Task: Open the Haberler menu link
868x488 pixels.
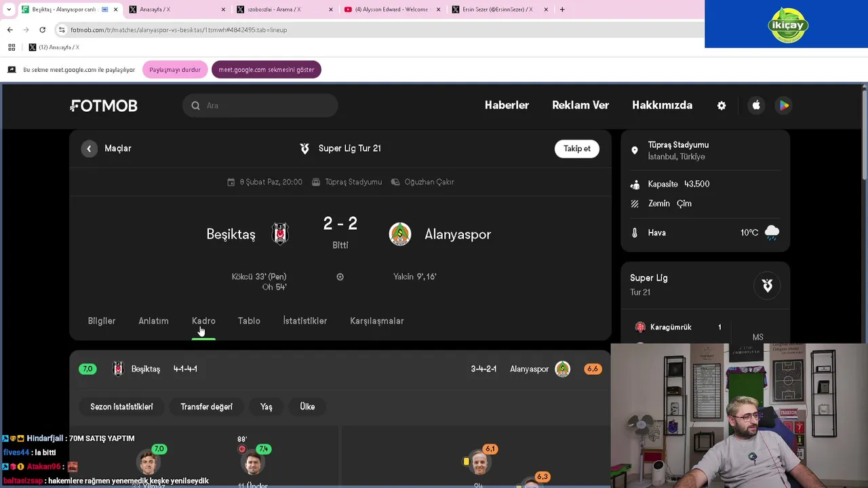Action: 507,105
